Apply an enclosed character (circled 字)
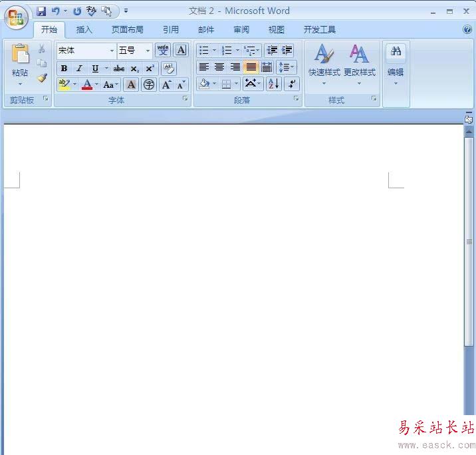 pos(149,84)
